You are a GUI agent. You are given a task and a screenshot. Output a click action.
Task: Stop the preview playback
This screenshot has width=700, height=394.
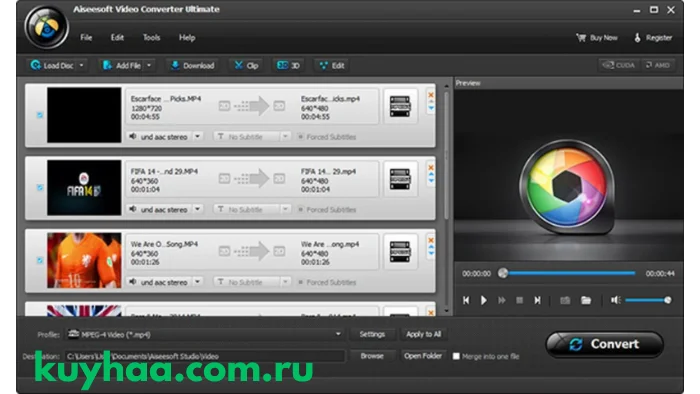click(520, 300)
